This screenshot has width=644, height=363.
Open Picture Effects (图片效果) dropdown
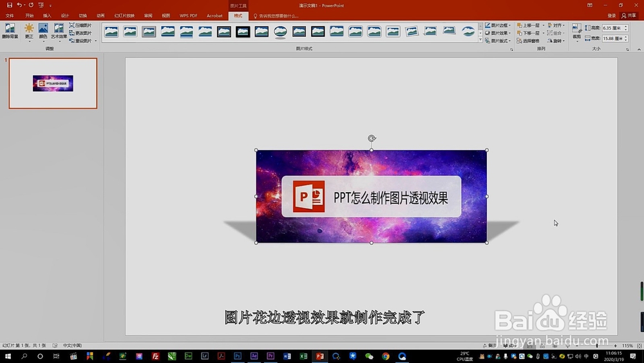[498, 33]
